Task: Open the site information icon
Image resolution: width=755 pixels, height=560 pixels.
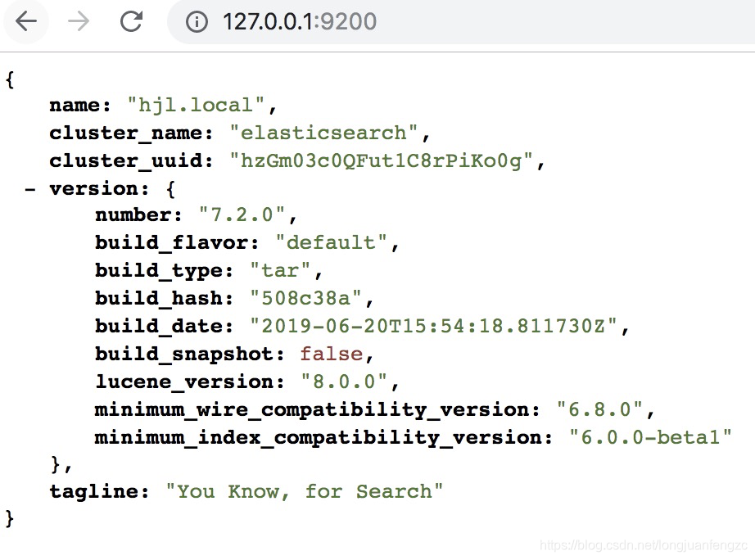Action: pyautogui.click(x=197, y=21)
